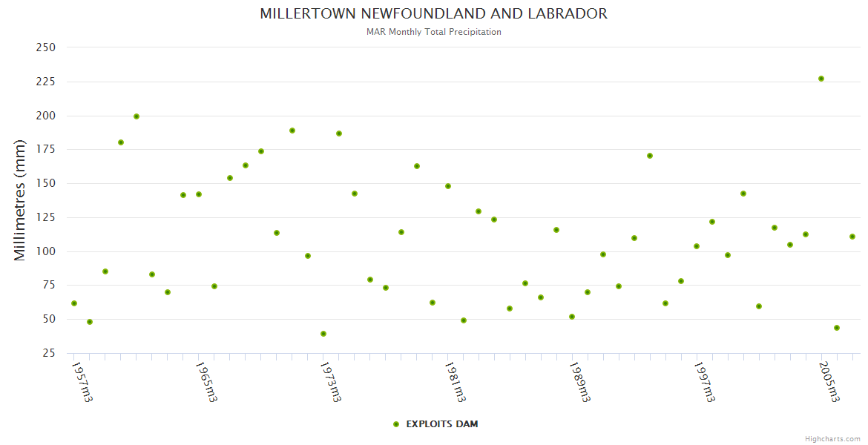868x445 pixels.
Task: Click the 250 y-axis value label
Action: [46, 47]
